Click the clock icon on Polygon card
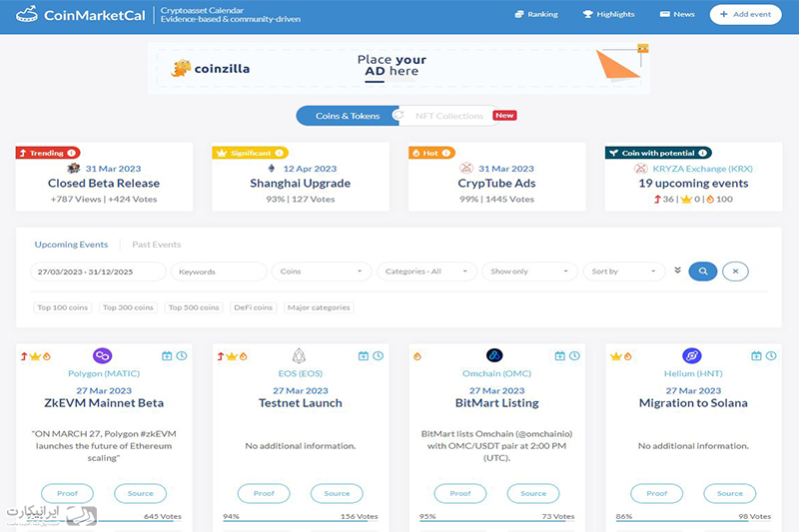This screenshot has height=532, width=799. pos(182,356)
